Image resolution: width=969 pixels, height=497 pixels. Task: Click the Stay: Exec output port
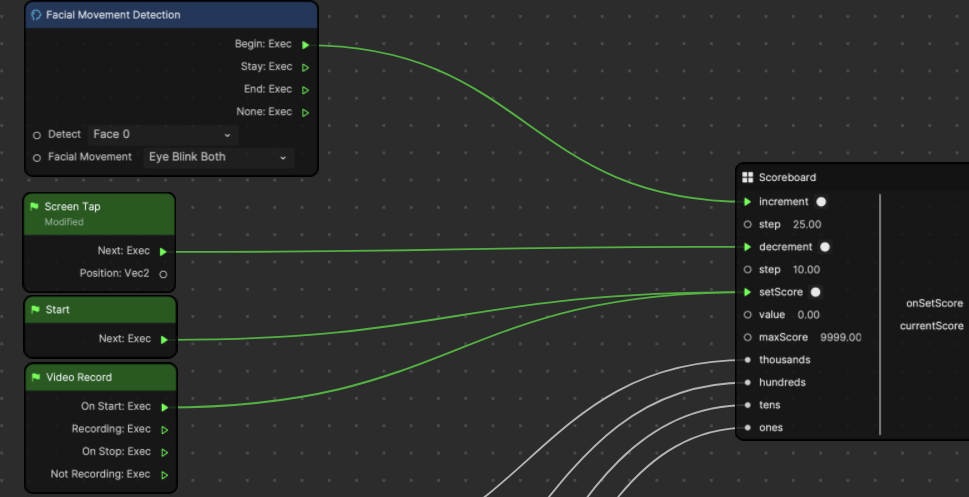(305, 67)
